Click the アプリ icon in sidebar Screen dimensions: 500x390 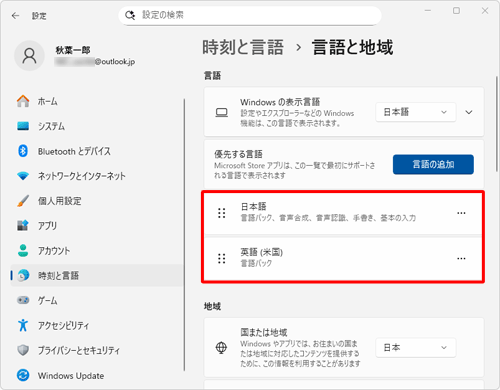tap(23, 225)
